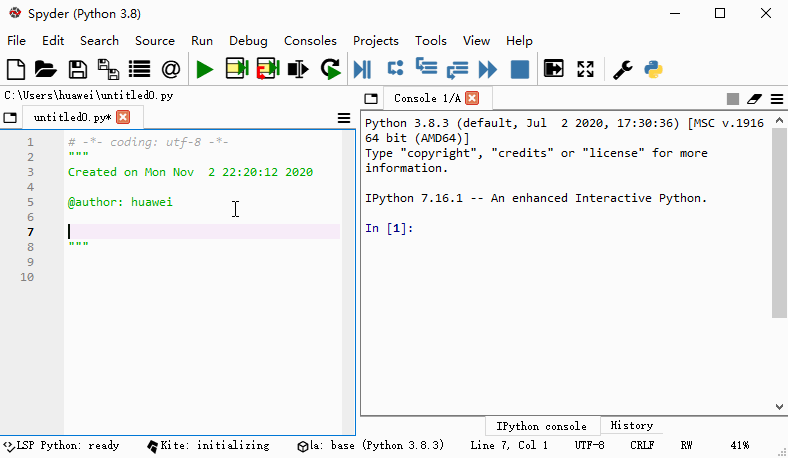Click line number 10 in the editor gutter
Viewport: 788px width, 458px height.
(27, 277)
